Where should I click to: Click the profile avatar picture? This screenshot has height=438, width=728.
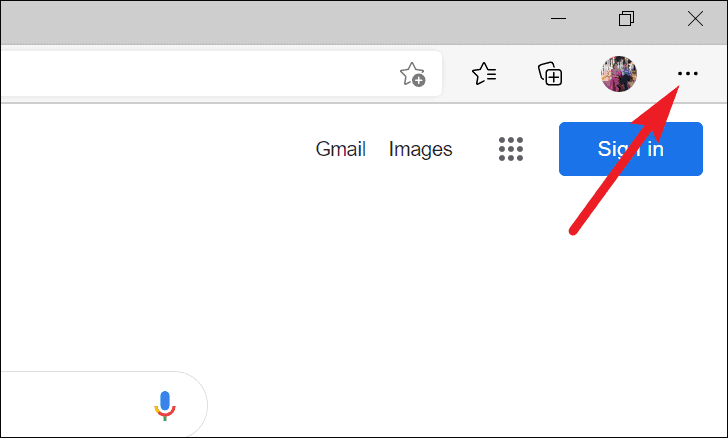pos(619,74)
